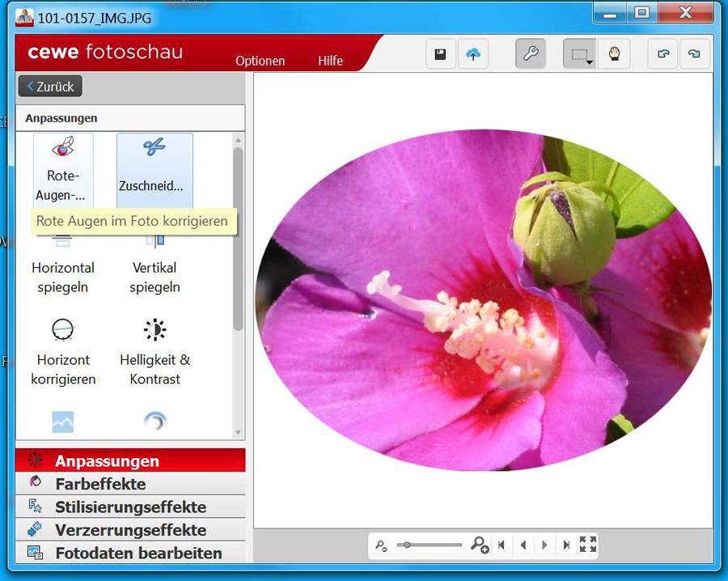Click the undo arrow icon
Viewport: 728px width, 581px height.
click(x=663, y=54)
